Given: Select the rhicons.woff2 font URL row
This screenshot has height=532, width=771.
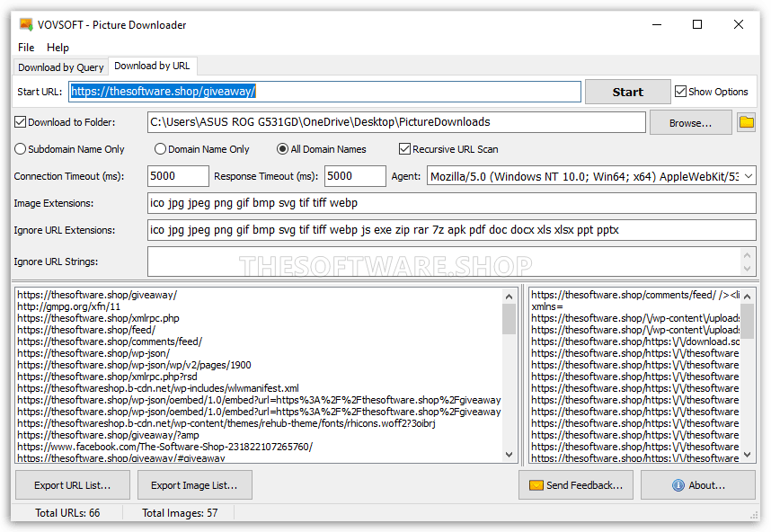Looking at the screenshot, I should point(226,423).
